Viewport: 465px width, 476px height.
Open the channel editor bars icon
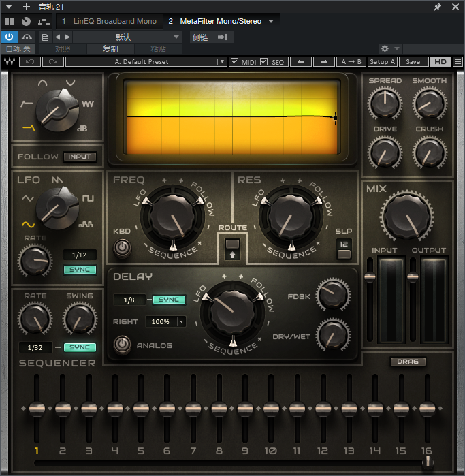tap(10, 21)
